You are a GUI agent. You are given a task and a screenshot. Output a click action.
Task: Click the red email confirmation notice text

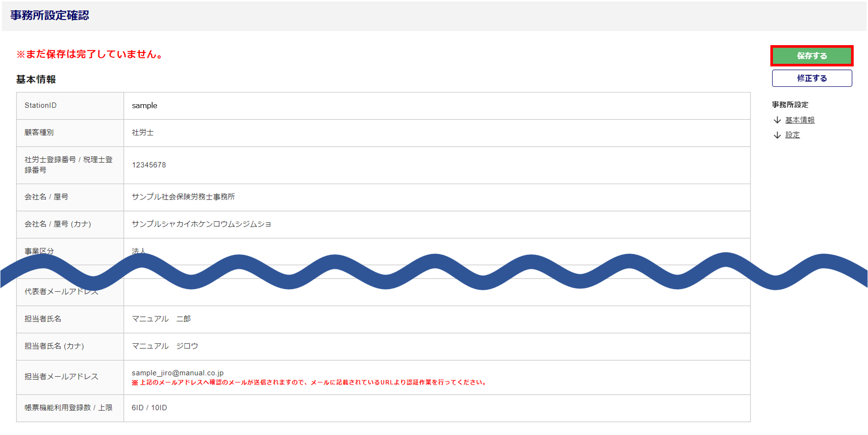pyautogui.click(x=310, y=382)
